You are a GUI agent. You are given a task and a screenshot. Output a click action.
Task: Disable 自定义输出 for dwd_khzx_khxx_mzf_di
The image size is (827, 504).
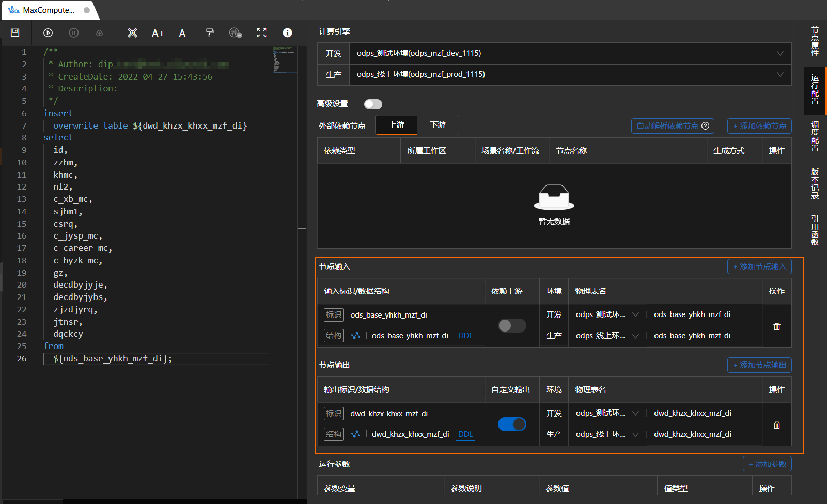(x=511, y=424)
